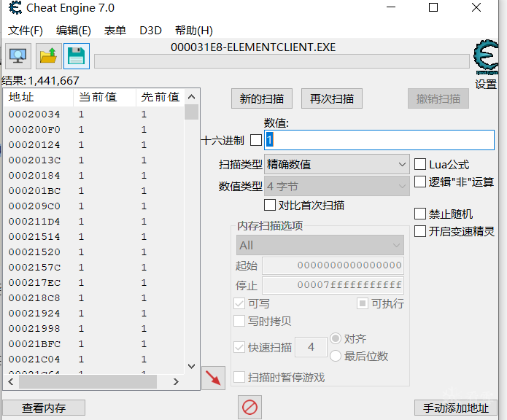Select address row 00020034
The width and height of the screenshot is (507, 420).
tap(94, 114)
